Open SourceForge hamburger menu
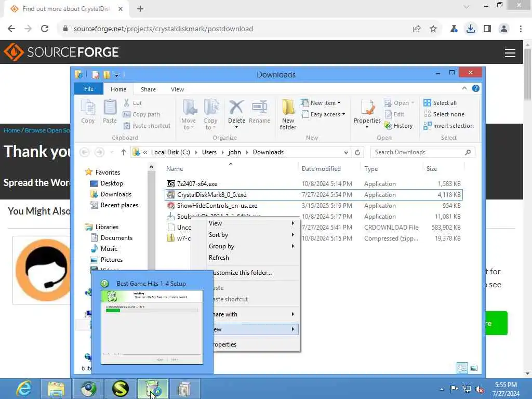This screenshot has width=532, height=399. point(510,52)
